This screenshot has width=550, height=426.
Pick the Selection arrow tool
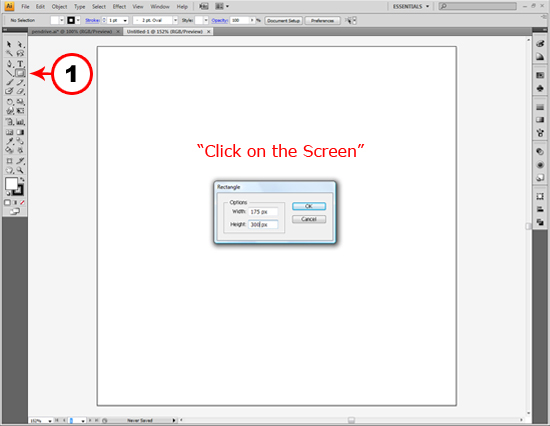click(9, 44)
